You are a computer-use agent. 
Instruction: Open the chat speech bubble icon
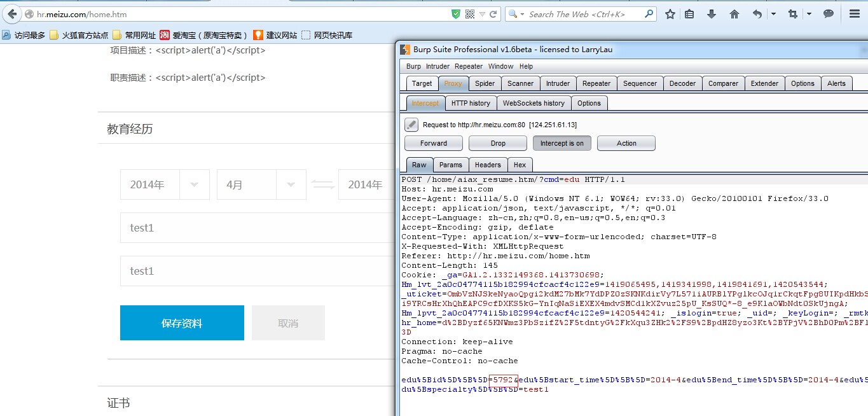tap(829, 14)
